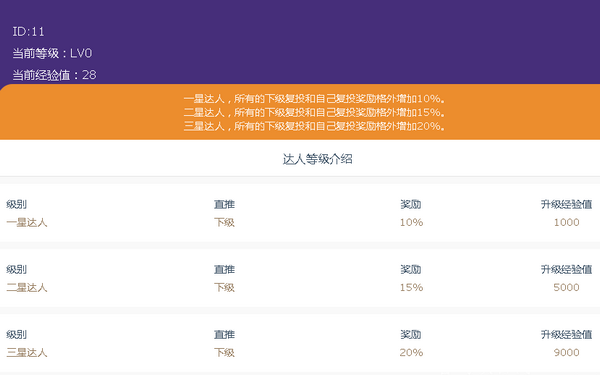This screenshot has width=600, height=375.
Task: Click the 9000 upgrade experience value
Action: tap(566, 352)
